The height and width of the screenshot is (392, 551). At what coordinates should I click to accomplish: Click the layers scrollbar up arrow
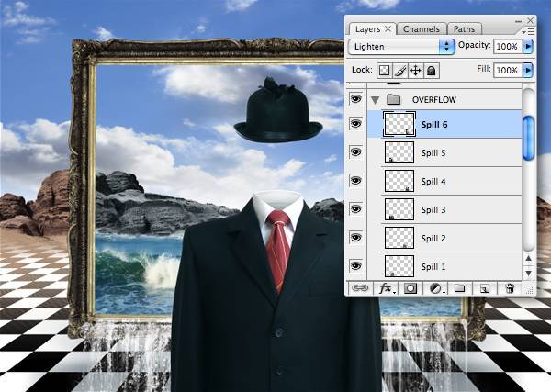pyautogui.click(x=529, y=258)
